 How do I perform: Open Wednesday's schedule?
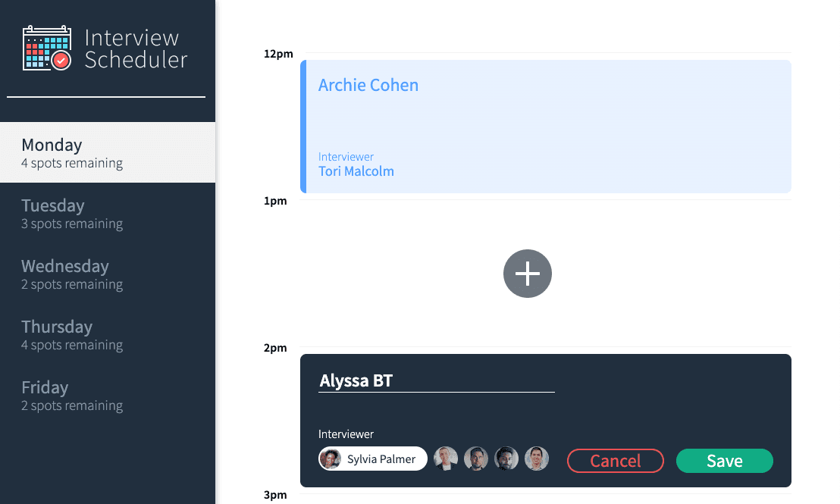click(x=108, y=274)
